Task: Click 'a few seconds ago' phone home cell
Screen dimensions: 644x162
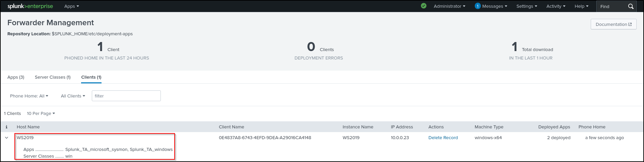Action: pyautogui.click(x=604, y=137)
